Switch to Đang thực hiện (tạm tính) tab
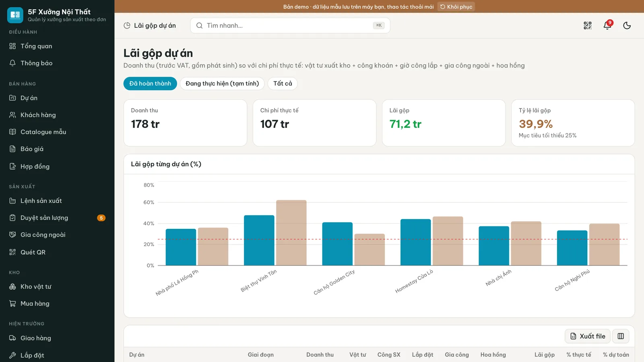644x362 pixels. (222, 84)
